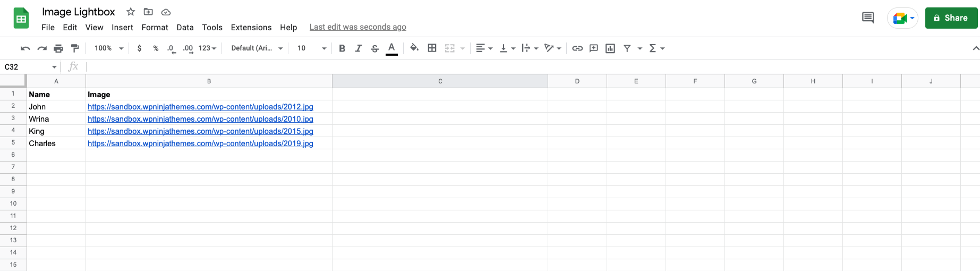
Task: Open the Name box dropdown arrow
Action: coord(54,67)
